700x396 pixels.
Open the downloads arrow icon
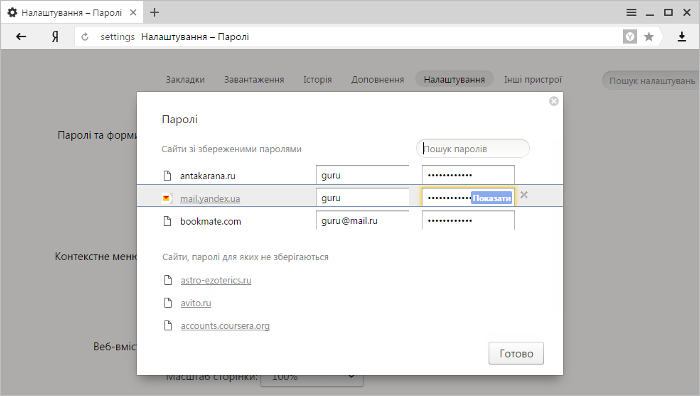tap(682, 37)
